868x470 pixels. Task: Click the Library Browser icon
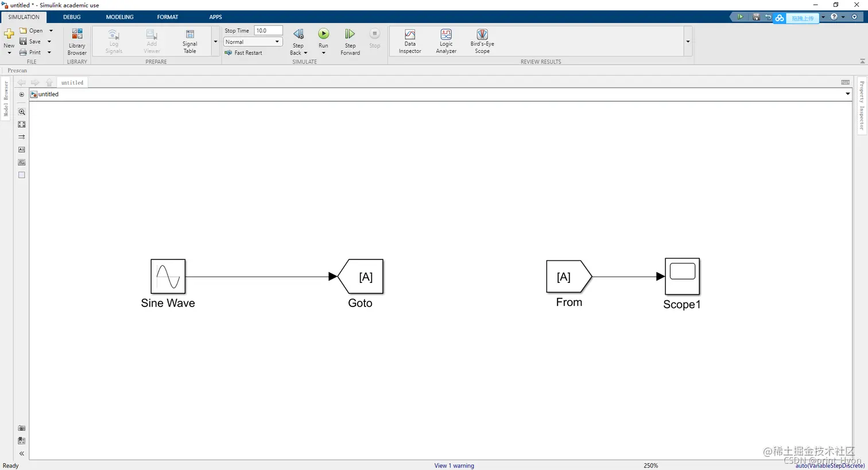[x=77, y=34]
